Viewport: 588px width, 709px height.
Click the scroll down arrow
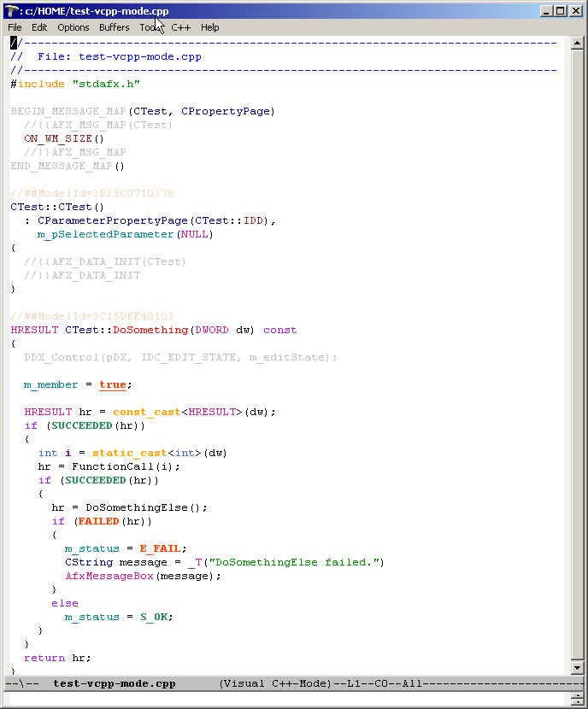(577, 668)
